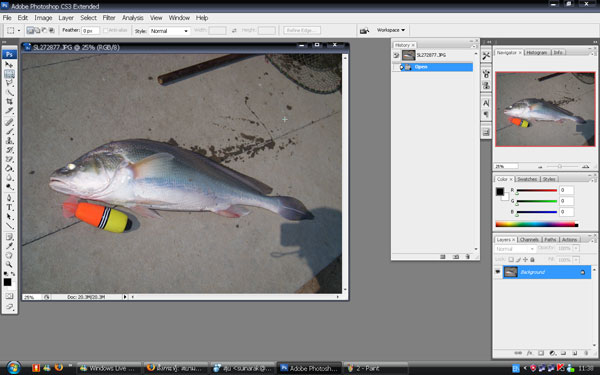Image resolution: width=600 pixels, height=375 pixels.
Task: Open the Paragraph collapsed panel icon
Action: 486,114
